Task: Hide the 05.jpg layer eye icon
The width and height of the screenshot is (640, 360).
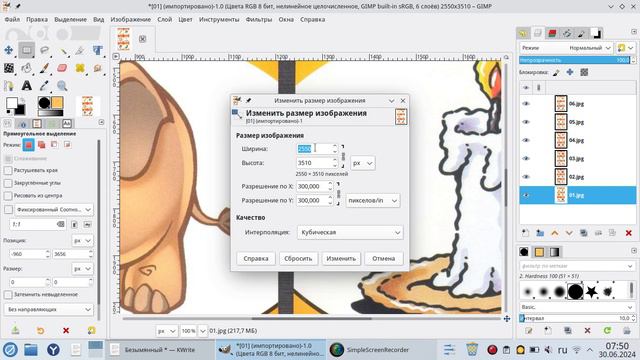Action: (x=526, y=122)
